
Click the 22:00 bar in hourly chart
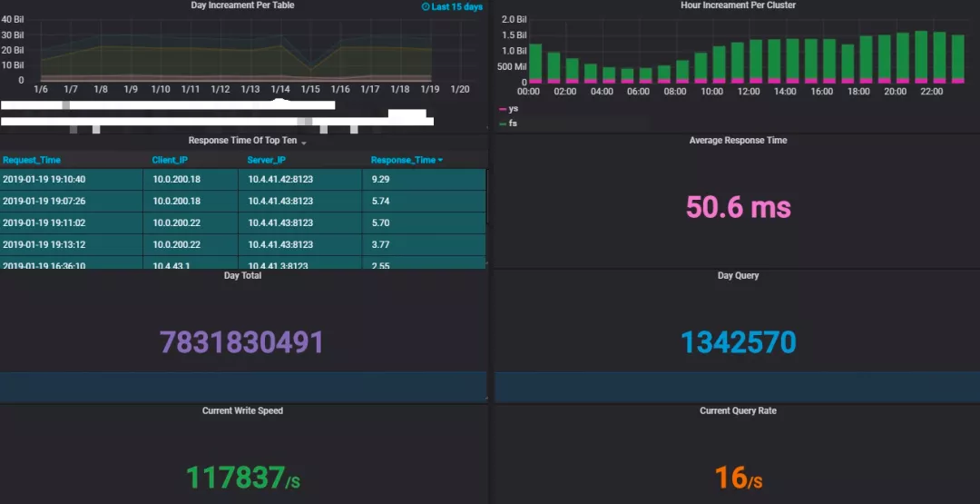939,57
